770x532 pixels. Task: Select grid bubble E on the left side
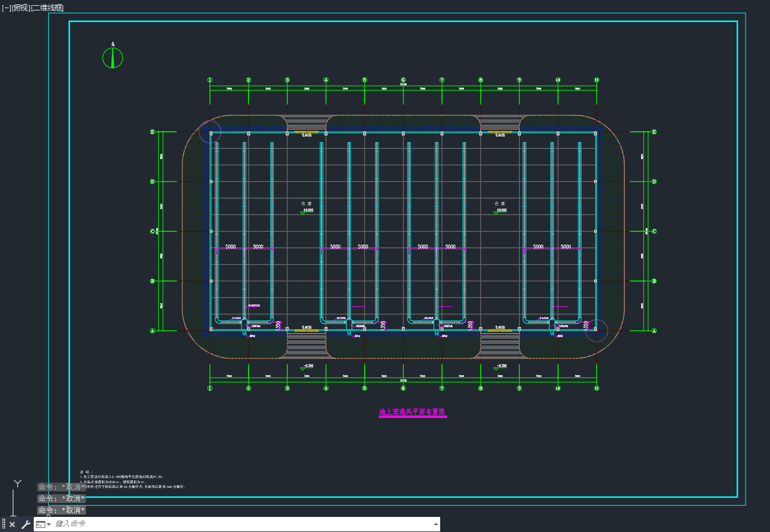click(153, 132)
